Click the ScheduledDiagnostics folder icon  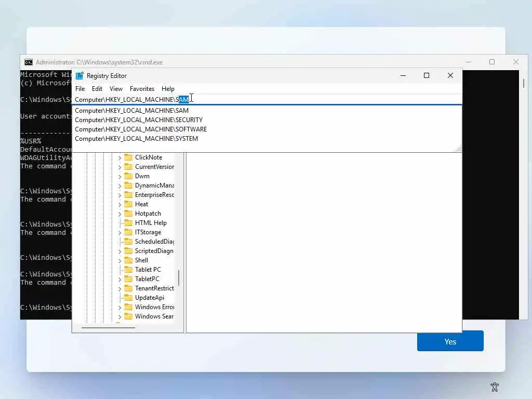128,241
